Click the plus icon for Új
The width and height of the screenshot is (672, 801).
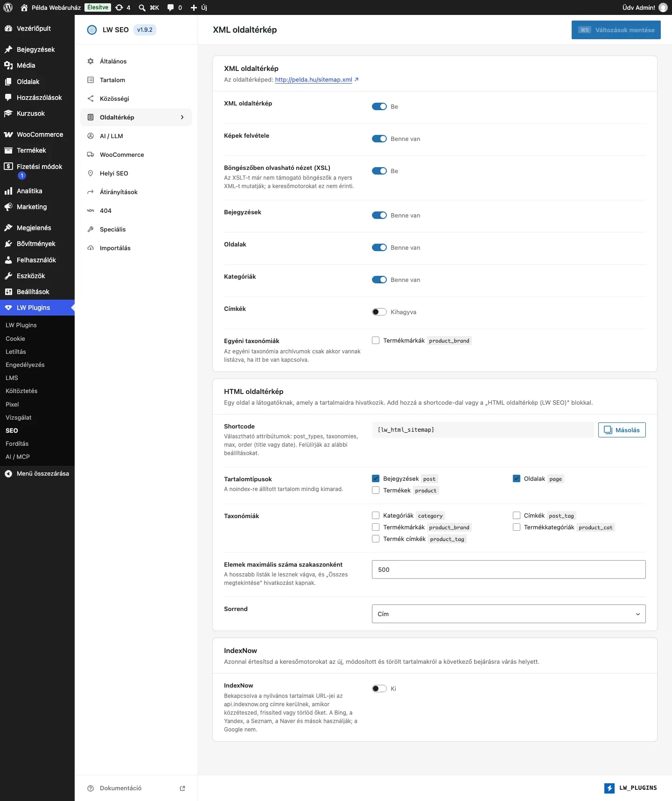click(x=194, y=7)
